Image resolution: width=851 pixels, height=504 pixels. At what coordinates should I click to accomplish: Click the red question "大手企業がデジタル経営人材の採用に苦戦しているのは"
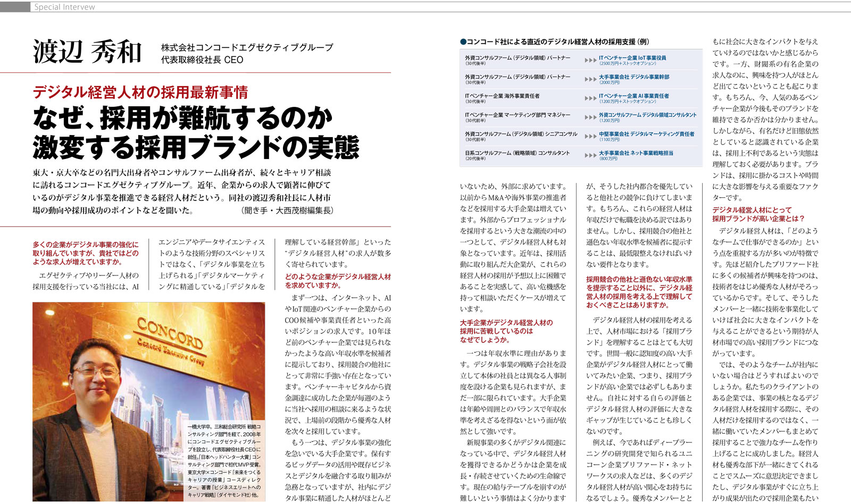[506, 331]
